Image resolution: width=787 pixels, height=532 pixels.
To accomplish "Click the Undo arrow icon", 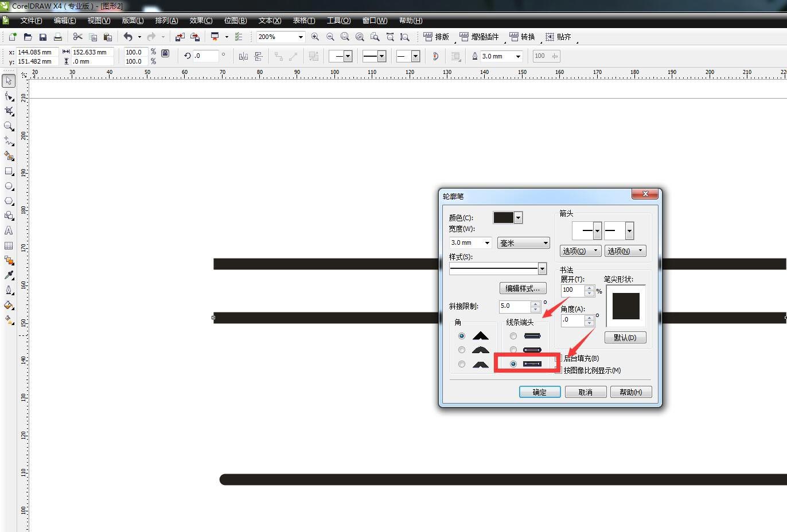I will tap(128, 37).
